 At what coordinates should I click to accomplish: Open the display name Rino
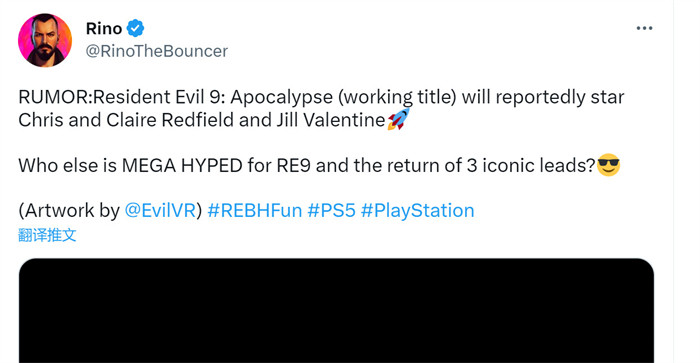coord(104,29)
